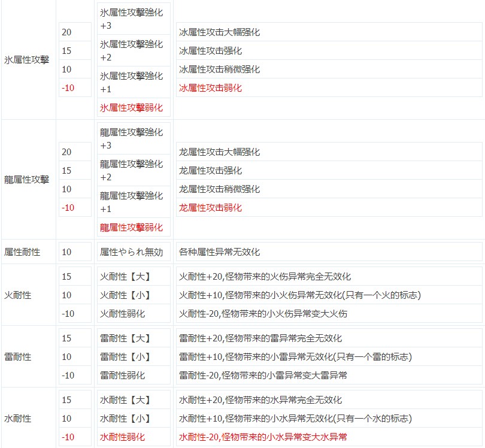Click 雷耐性-20 description row
Screen dimensions: 485x448
coord(329,375)
